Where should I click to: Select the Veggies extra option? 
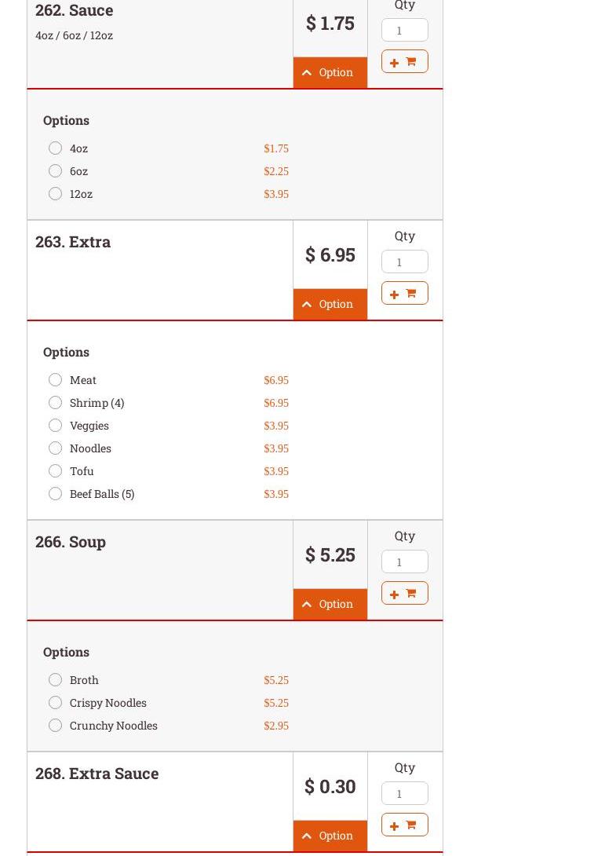click(55, 425)
